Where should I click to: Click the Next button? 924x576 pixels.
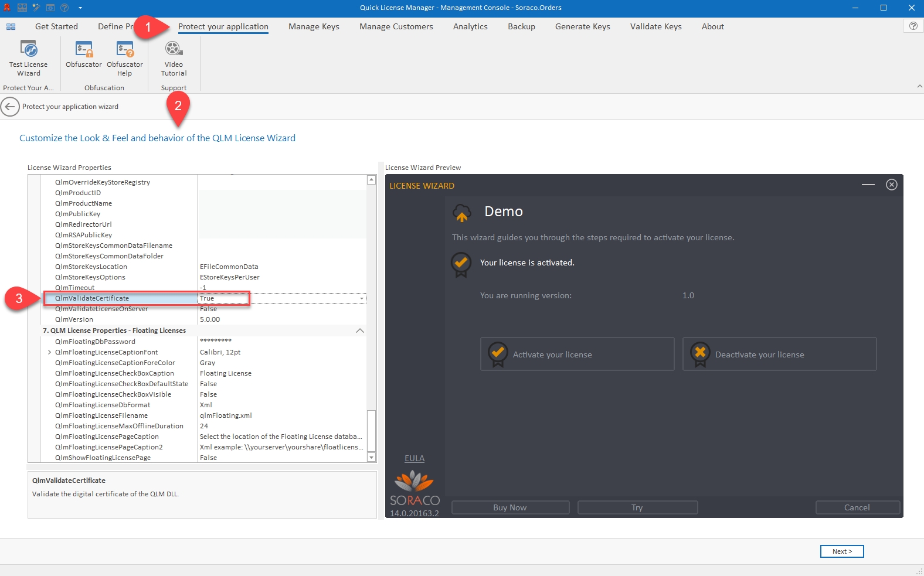[x=841, y=551]
